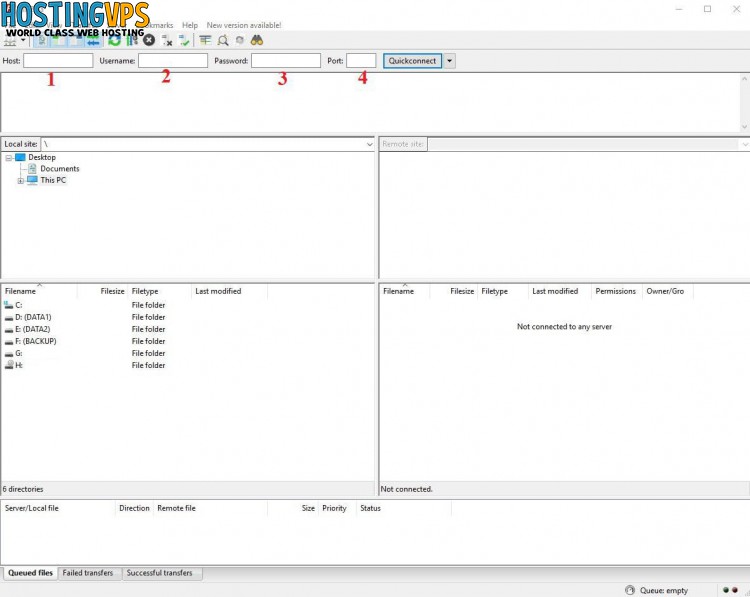Click the Refresh file lists green arrows icon
The image size is (750, 597).
coord(114,41)
